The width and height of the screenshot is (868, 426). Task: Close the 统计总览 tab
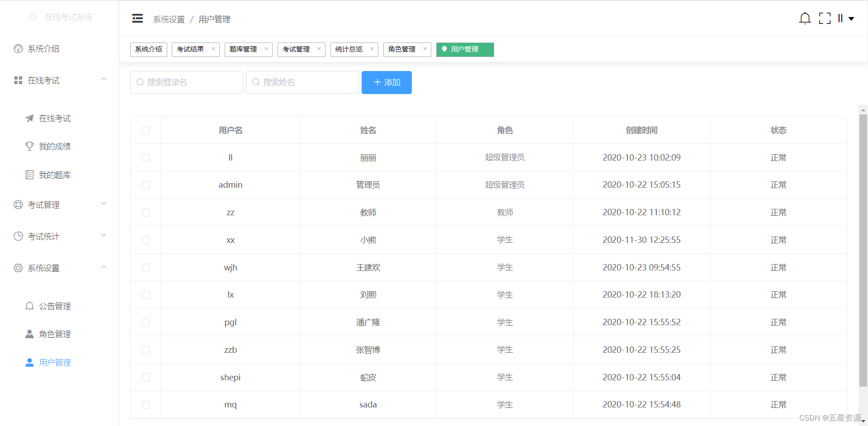pyautogui.click(x=372, y=49)
